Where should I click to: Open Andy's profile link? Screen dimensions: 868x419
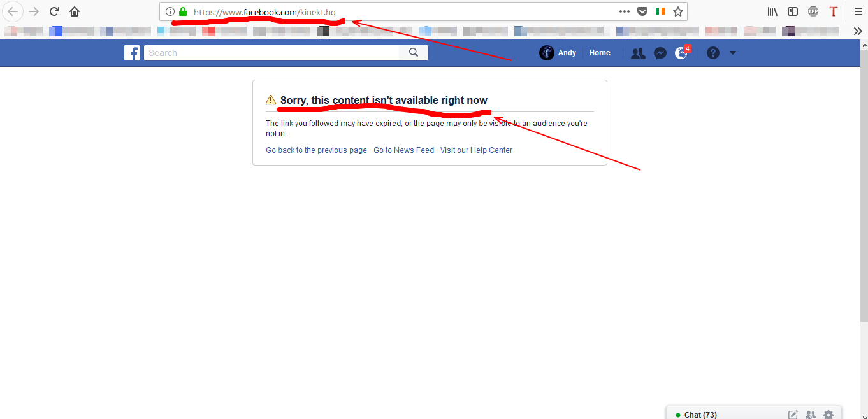[567, 53]
